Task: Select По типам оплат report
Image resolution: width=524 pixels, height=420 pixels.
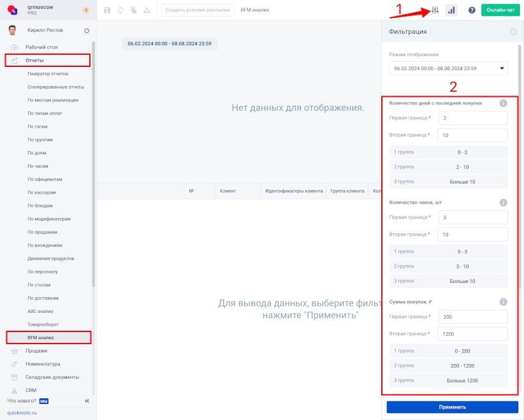Action: (45, 113)
